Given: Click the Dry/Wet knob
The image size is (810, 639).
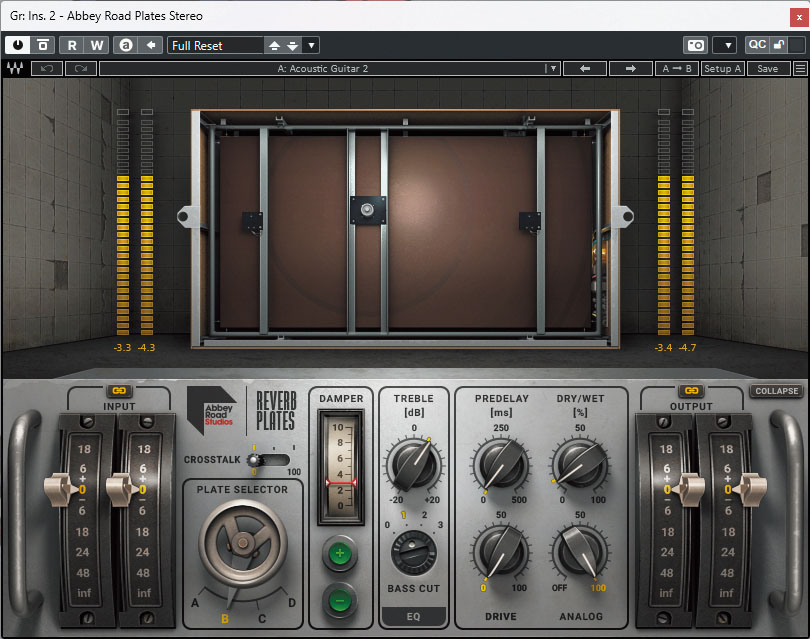Looking at the screenshot, I should [580, 464].
